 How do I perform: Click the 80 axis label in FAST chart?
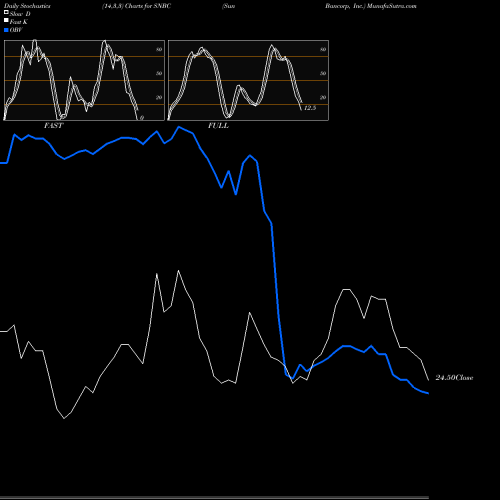pos(159,49)
